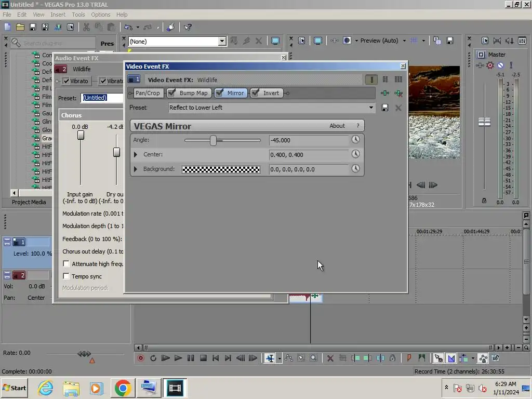Click the What's This help icon

click(188, 27)
